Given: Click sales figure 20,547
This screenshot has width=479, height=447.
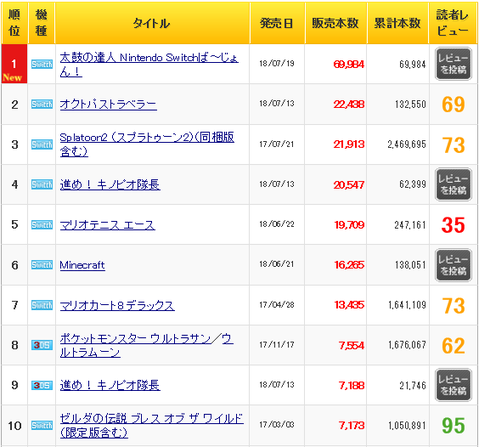Looking at the screenshot, I should pyautogui.click(x=349, y=185).
